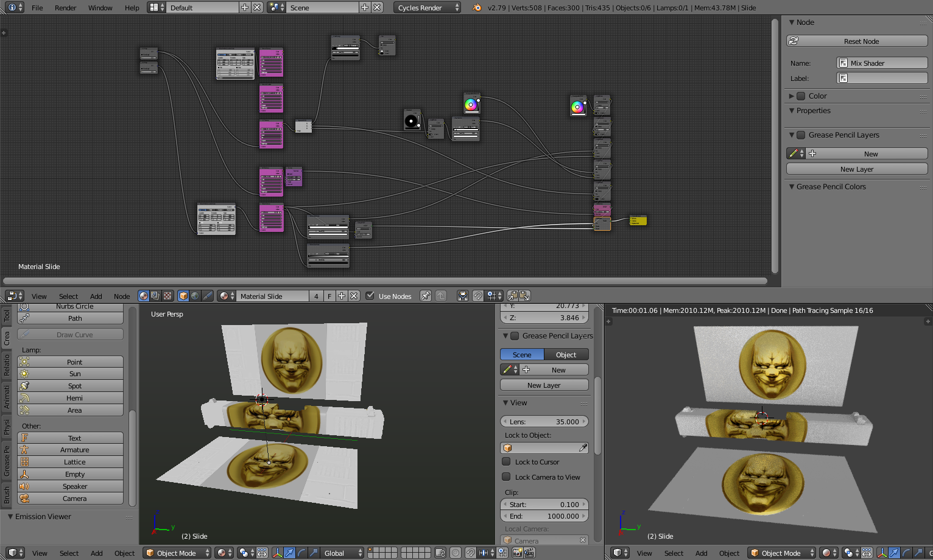Switch to compositing node tree type
This screenshot has height=560, width=933.
tap(155, 296)
